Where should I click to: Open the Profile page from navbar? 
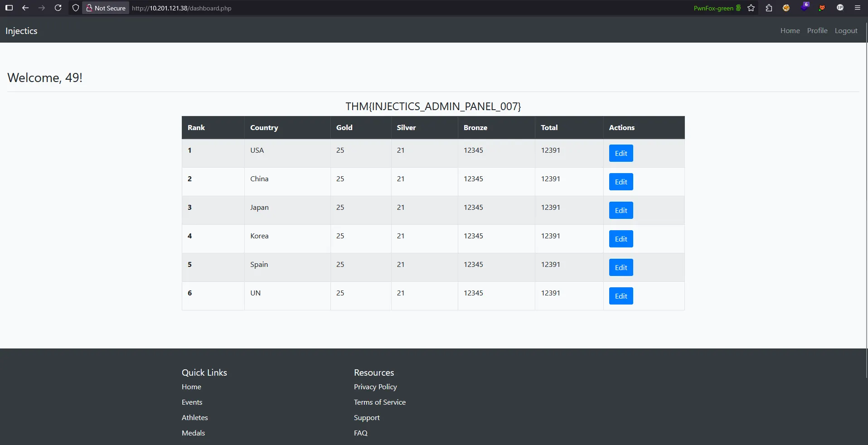pyautogui.click(x=817, y=30)
